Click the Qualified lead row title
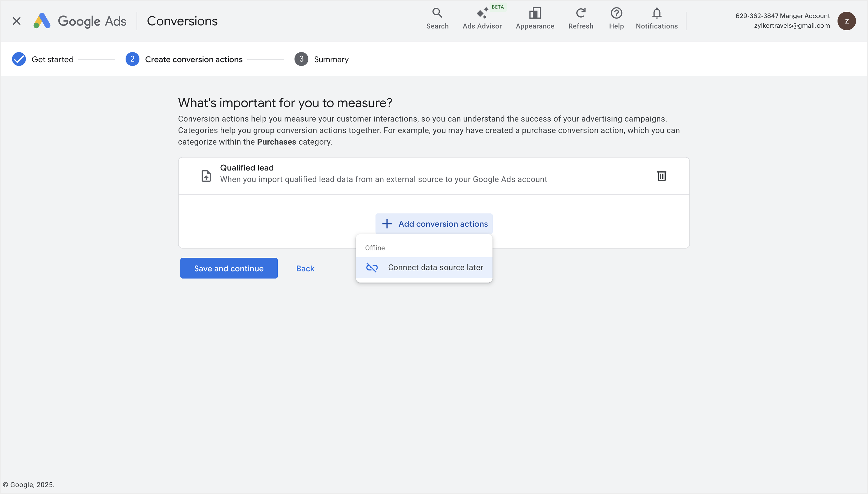 247,168
